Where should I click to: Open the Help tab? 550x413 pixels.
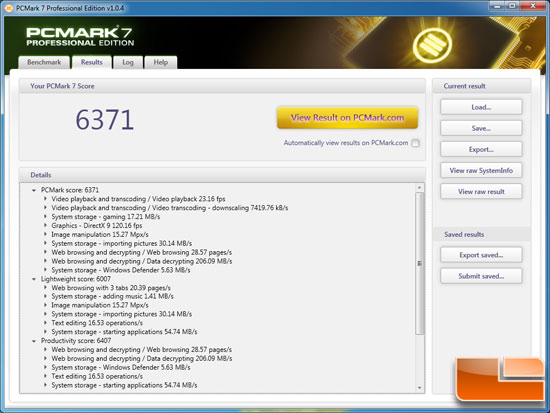[x=161, y=62]
